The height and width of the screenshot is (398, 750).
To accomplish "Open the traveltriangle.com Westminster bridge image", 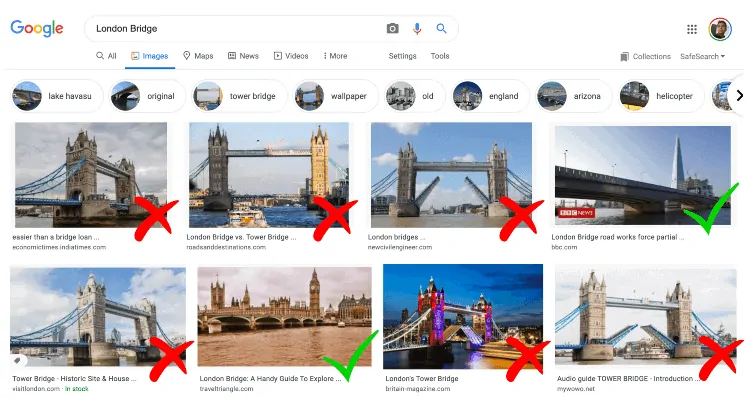I will coord(284,317).
